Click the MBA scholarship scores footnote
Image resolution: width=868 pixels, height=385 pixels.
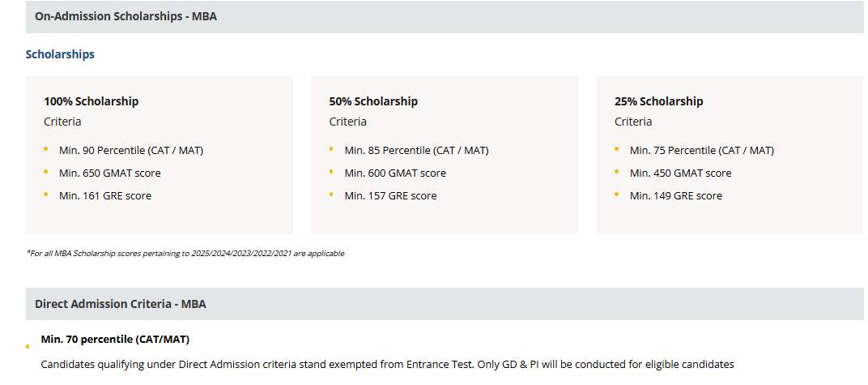(185, 253)
